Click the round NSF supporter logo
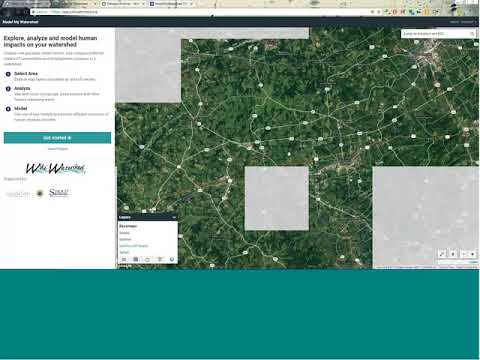This screenshot has height=360, width=480. click(x=40, y=193)
